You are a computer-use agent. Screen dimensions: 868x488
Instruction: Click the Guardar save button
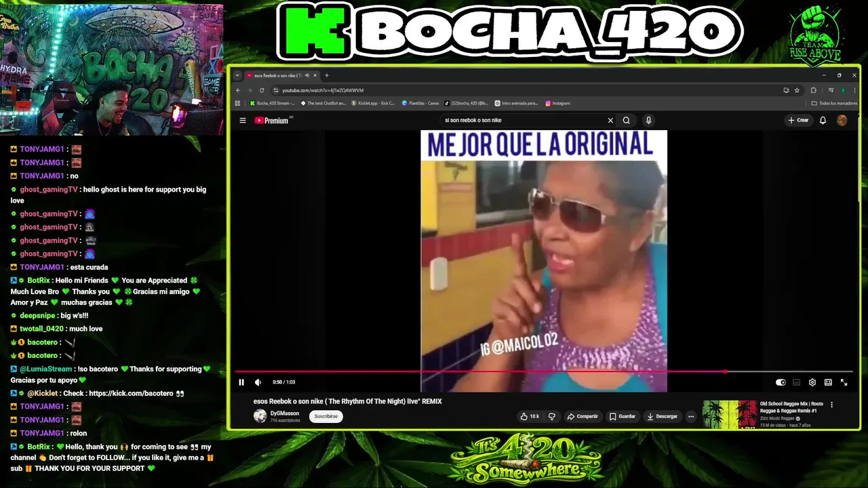(x=623, y=416)
